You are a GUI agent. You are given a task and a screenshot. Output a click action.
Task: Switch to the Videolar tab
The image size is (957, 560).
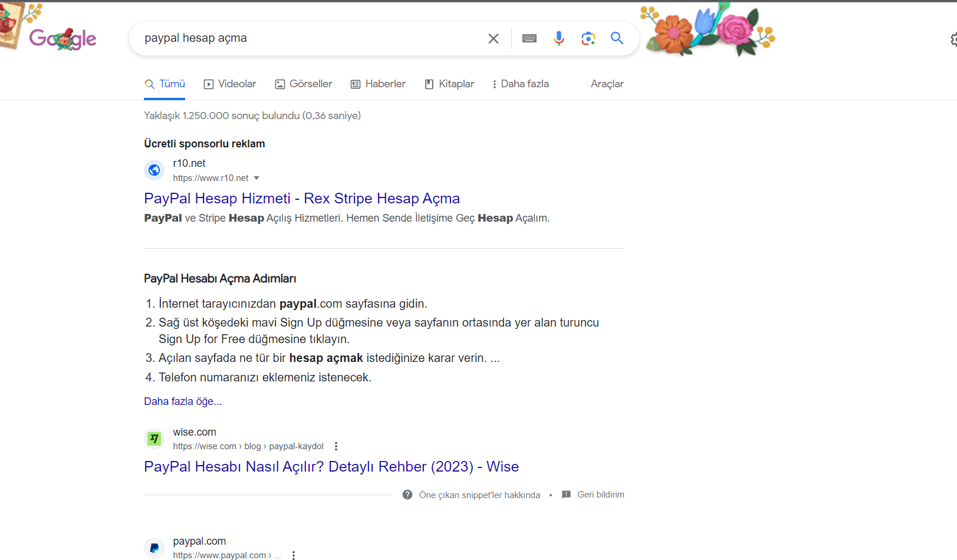click(230, 84)
